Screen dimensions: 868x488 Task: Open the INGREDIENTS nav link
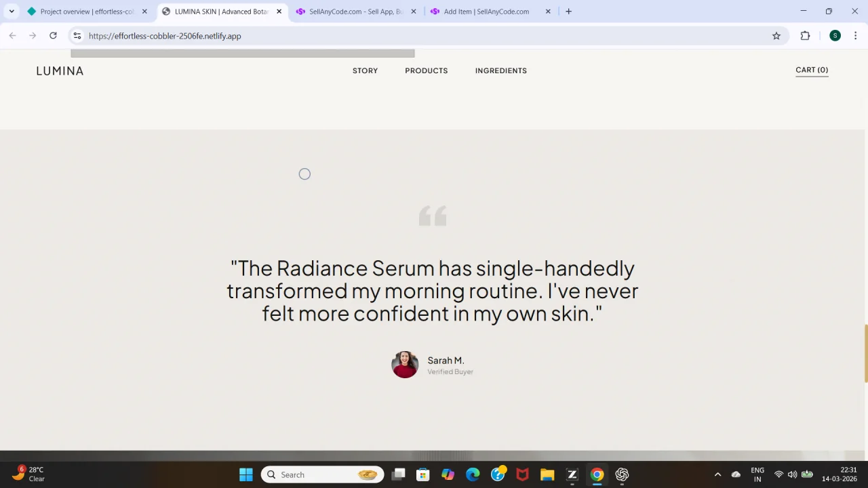(500, 70)
